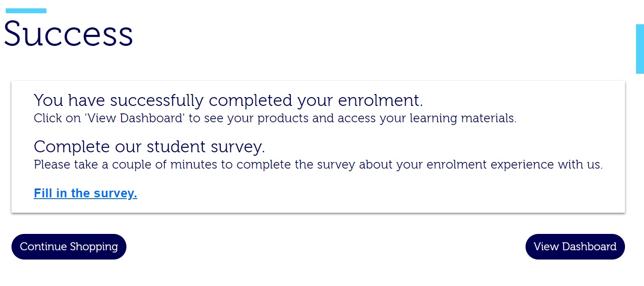The width and height of the screenshot is (644, 286).
Task: Click inside the white enrolment confirmation card
Action: tap(318, 146)
